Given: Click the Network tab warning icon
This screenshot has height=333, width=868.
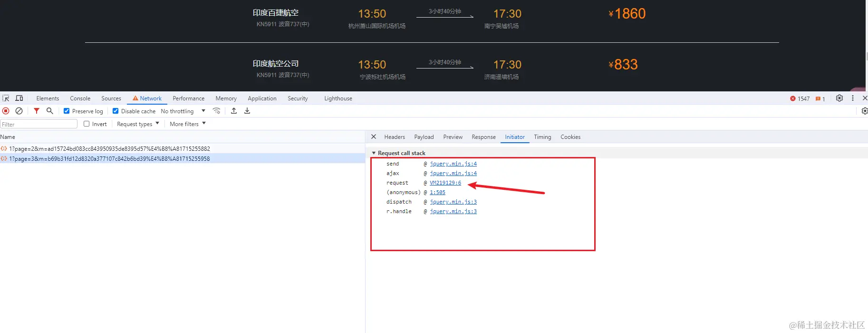Looking at the screenshot, I should [x=135, y=98].
